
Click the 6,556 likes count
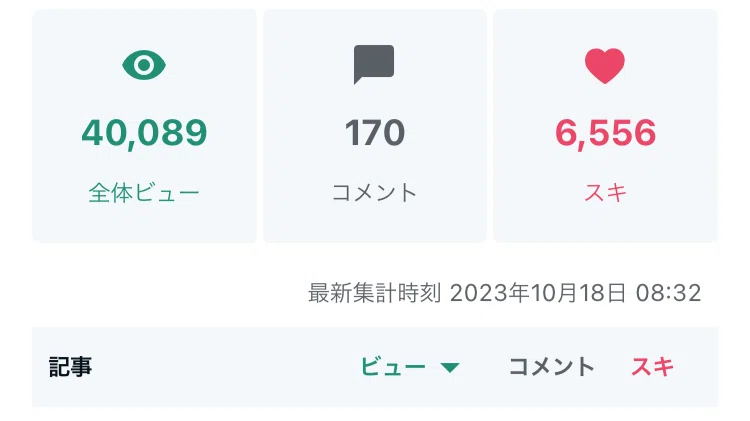point(606,133)
